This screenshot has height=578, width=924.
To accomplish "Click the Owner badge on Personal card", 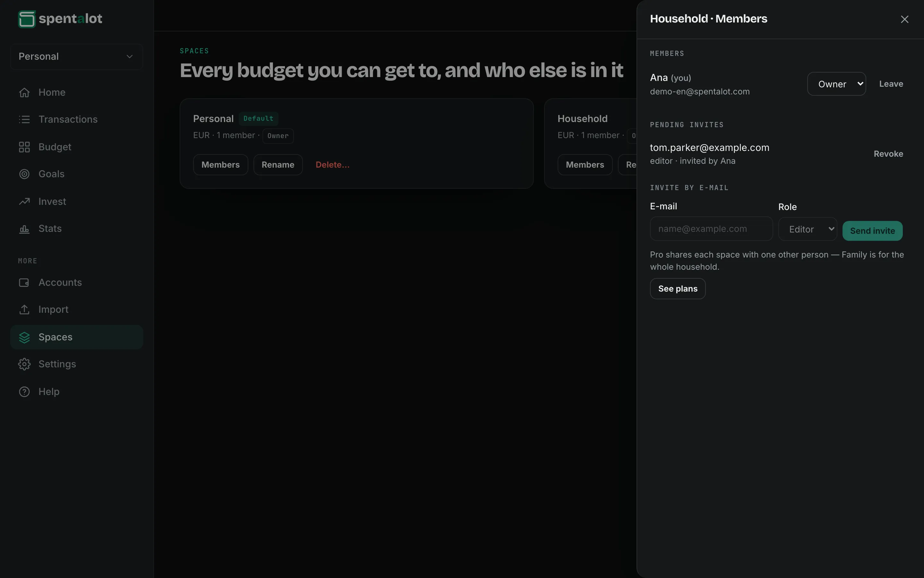I will (278, 136).
